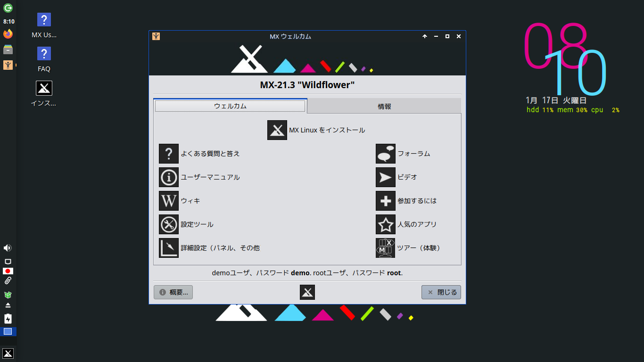
Task: Click the よくある質問と答え label
Action: [210, 154]
